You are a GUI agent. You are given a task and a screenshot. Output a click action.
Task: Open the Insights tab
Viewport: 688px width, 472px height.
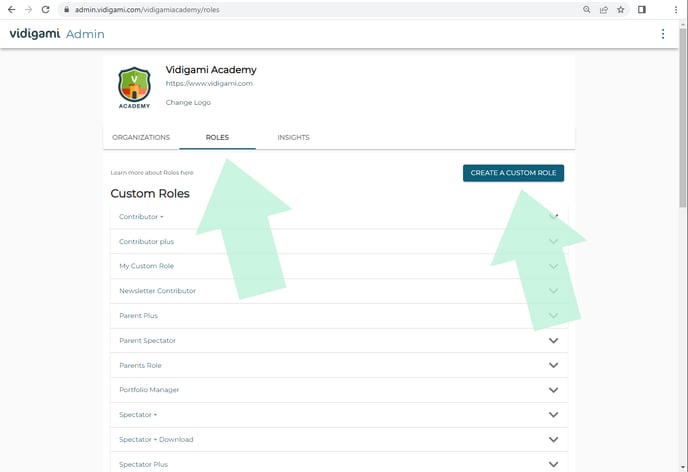pyautogui.click(x=293, y=137)
